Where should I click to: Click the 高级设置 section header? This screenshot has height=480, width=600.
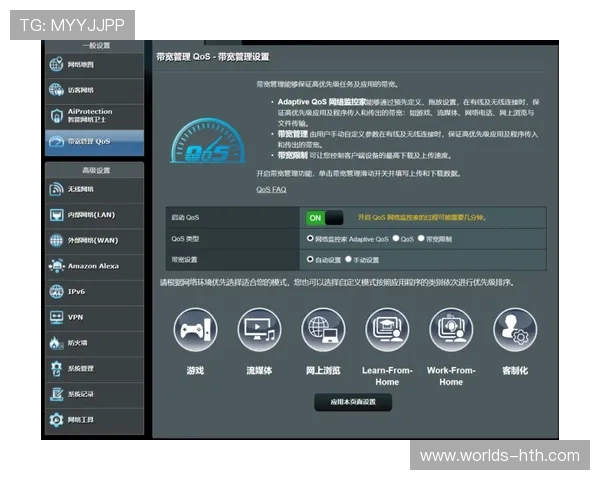[x=96, y=170]
